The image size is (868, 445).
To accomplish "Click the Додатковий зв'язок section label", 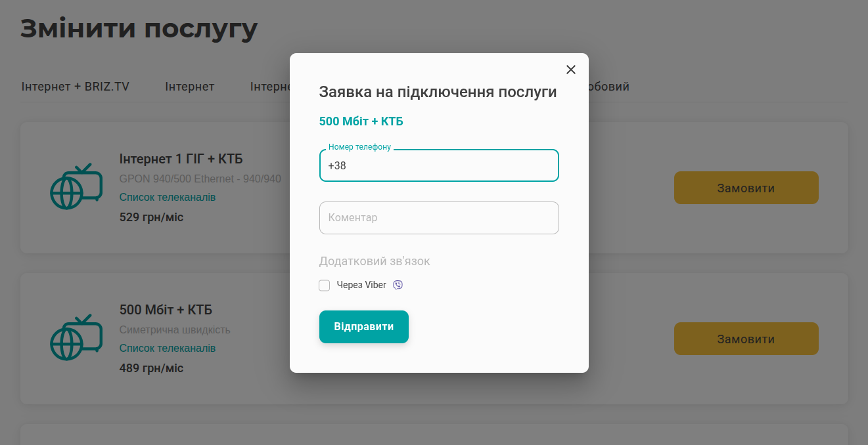I will (375, 261).
